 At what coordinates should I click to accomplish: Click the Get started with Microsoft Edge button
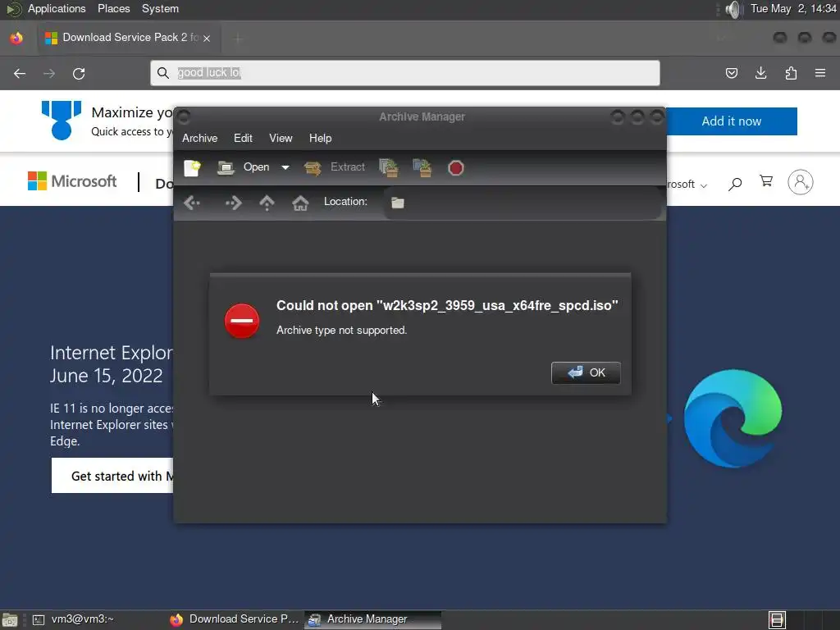pos(112,476)
